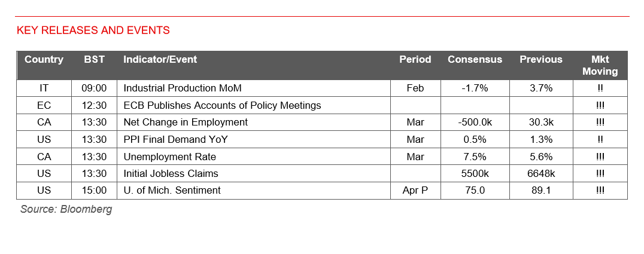The width and height of the screenshot is (644, 254).
Task: Click the KEY RELEASES AND EVENTS heading
Action: [x=93, y=30]
